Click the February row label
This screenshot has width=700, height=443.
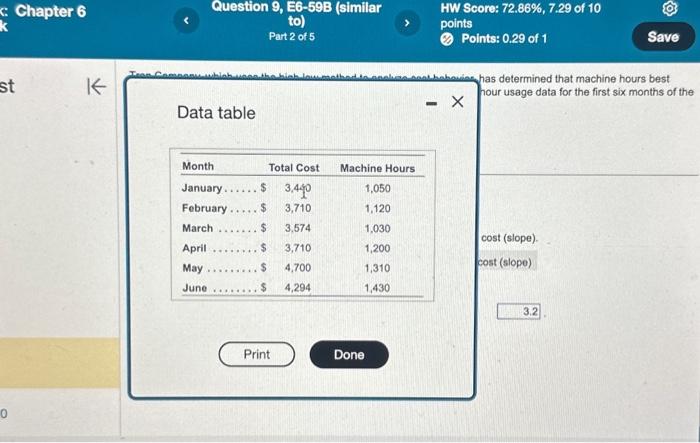coord(204,208)
